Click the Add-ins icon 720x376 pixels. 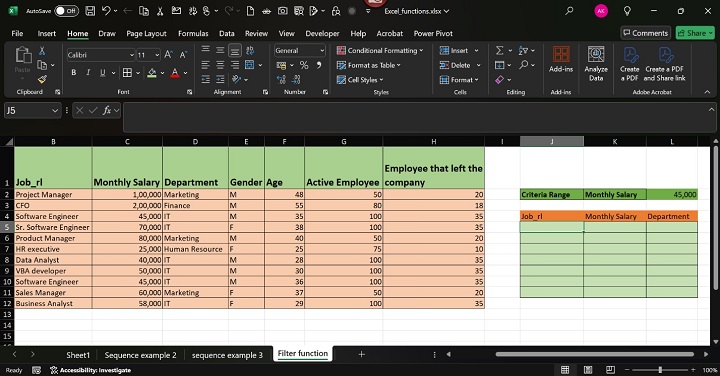[561, 60]
